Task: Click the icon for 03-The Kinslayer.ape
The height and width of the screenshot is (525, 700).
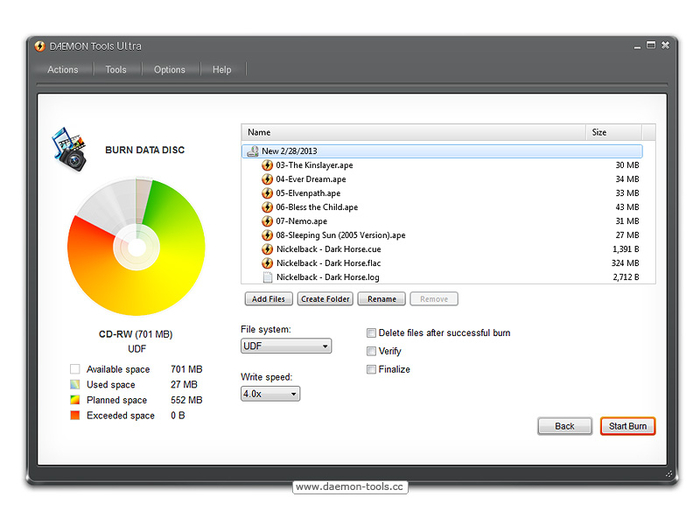Action: coord(267,165)
